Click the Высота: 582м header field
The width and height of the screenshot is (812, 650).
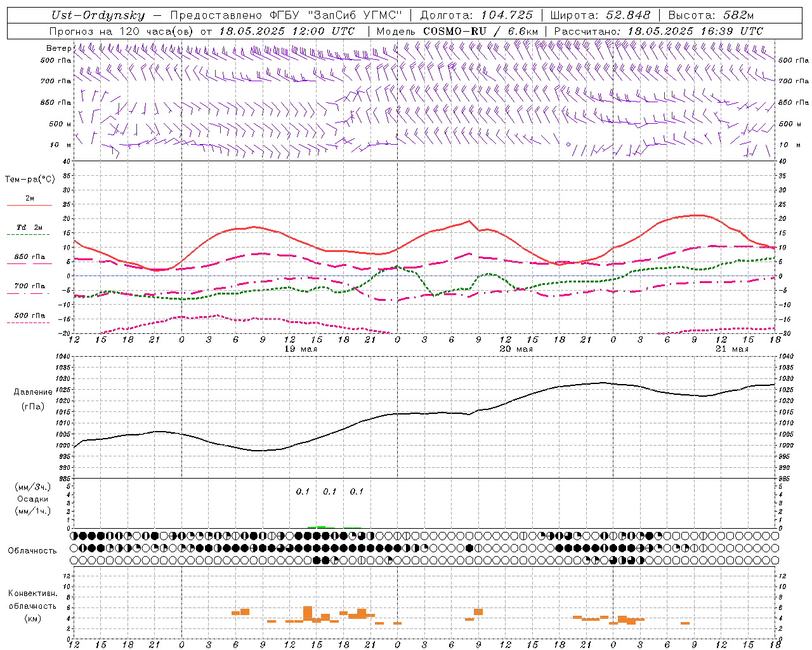[711, 15]
